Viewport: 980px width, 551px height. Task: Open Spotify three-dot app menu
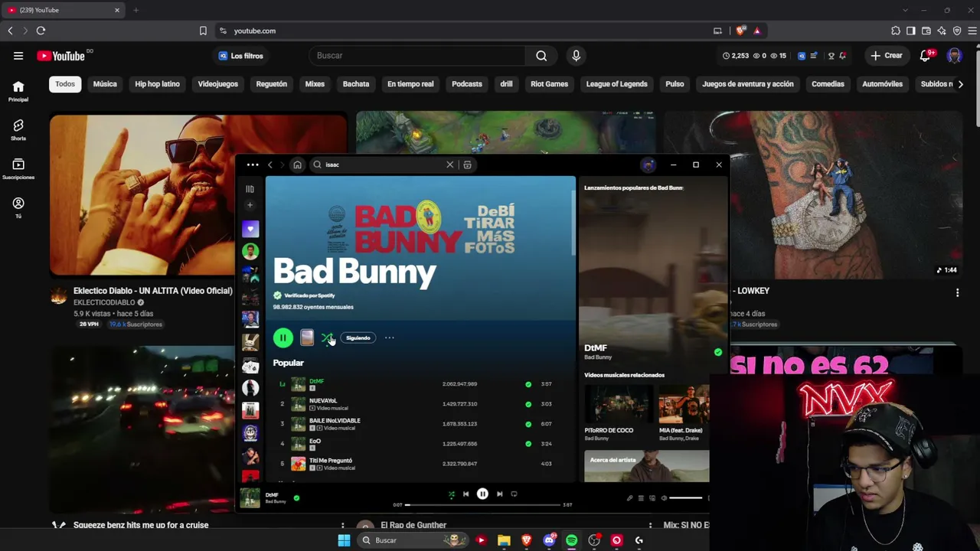253,165
